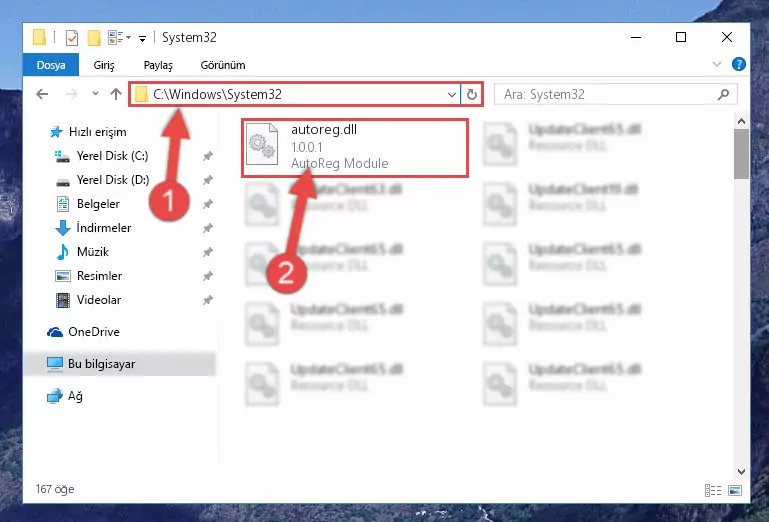
Task: Click the down arrow of file list scrollbar
Action: [x=741, y=472]
